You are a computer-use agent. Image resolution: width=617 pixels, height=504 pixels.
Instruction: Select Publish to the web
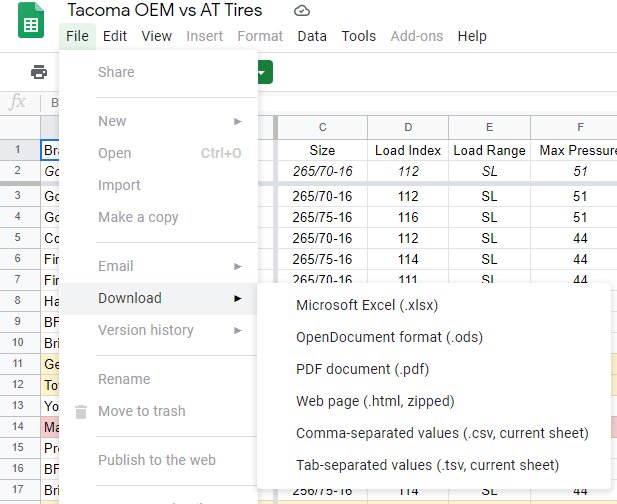158,460
